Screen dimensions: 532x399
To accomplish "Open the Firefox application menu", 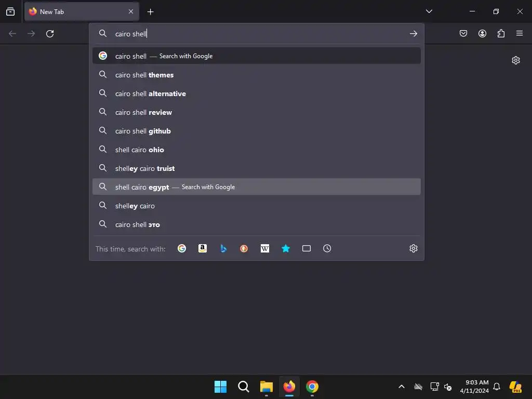I will pos(520,33).
